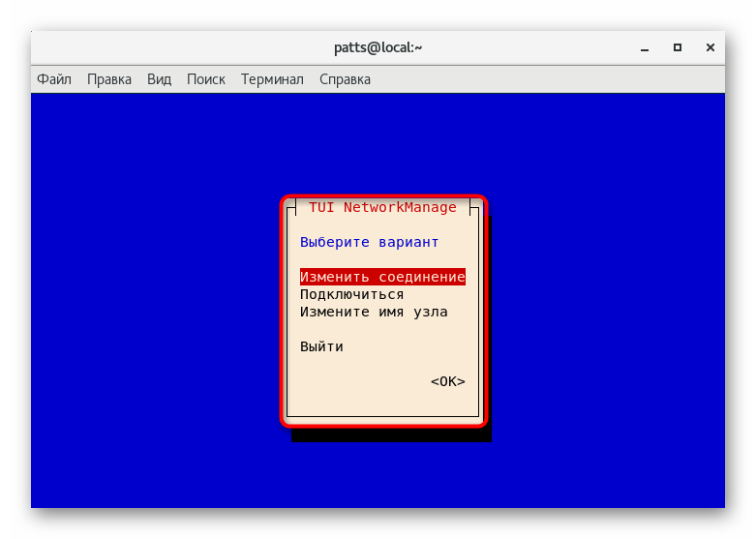
Task: Select Изменить соединение option
Action: pos(382,277)
